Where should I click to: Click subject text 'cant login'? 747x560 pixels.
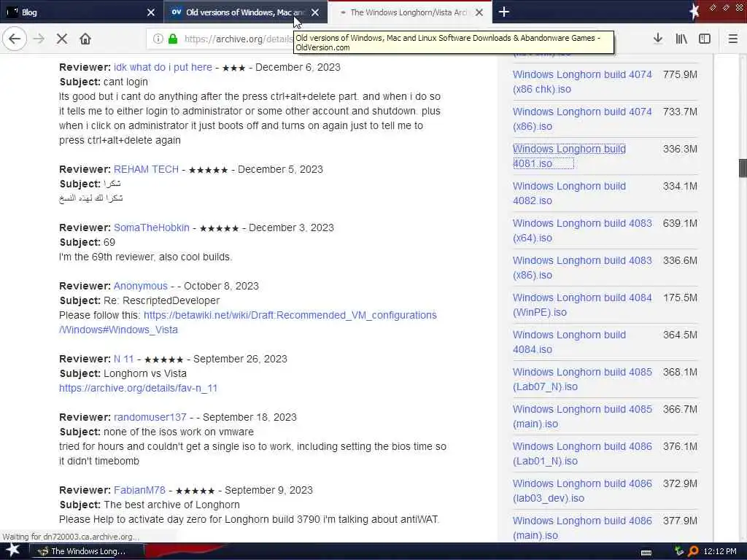point(125,82)
